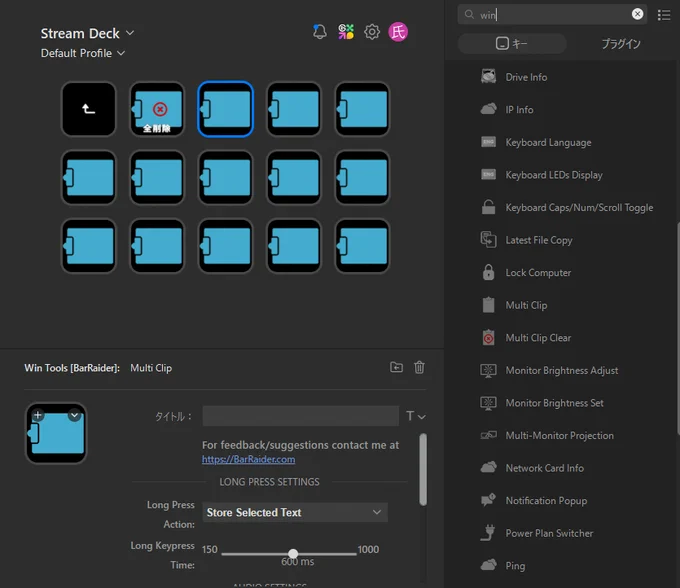The width and height of the screenshot is (680, 588).
Task: Select the Keyboard Language text
Action: pos(548,142)
